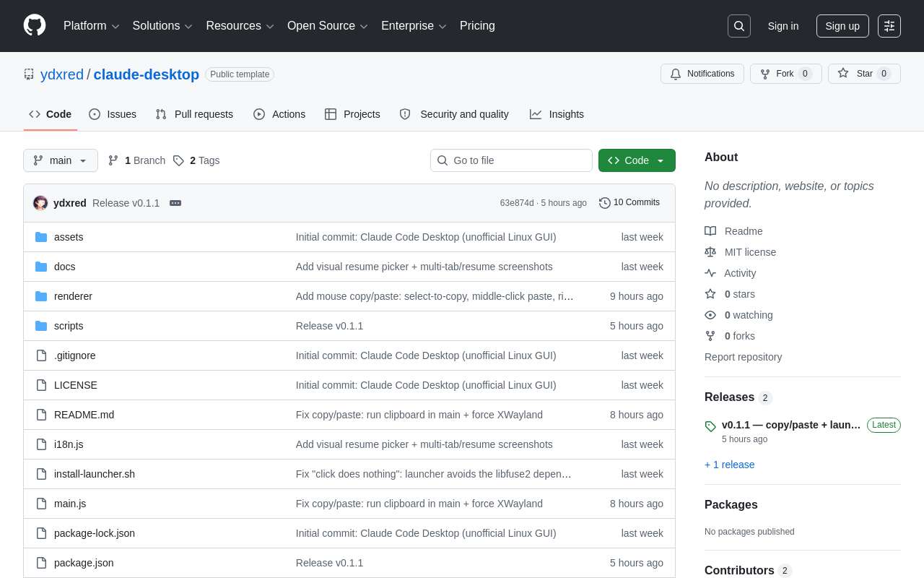The width and height of the screenshot is (924, 578).
Task: Click the LICENSE file icon
Action: pos(41,385)
